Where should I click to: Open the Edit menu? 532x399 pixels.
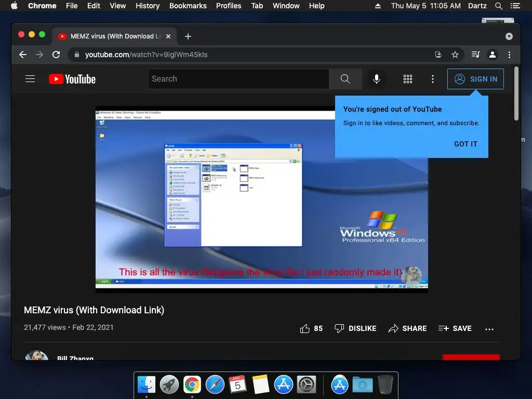point(94,6)
